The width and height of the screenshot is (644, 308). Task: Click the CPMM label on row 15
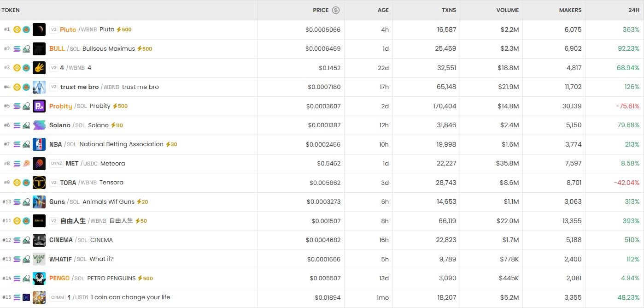coord(58,297)
